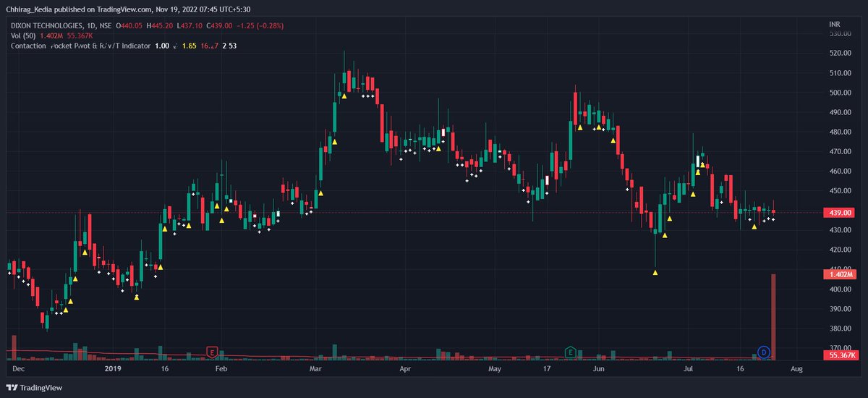Click the INR currency label
This screenshot has width=868, height=398.
tap(835, 25)
